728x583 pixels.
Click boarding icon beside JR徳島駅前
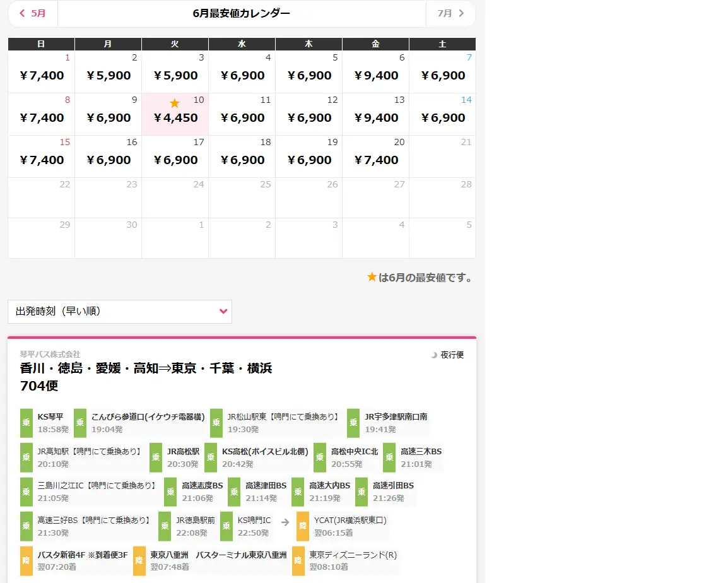[x=165, y=526]
